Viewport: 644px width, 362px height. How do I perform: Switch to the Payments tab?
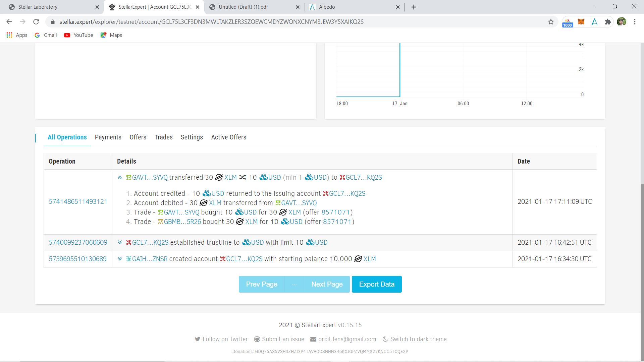pos(108,137)
